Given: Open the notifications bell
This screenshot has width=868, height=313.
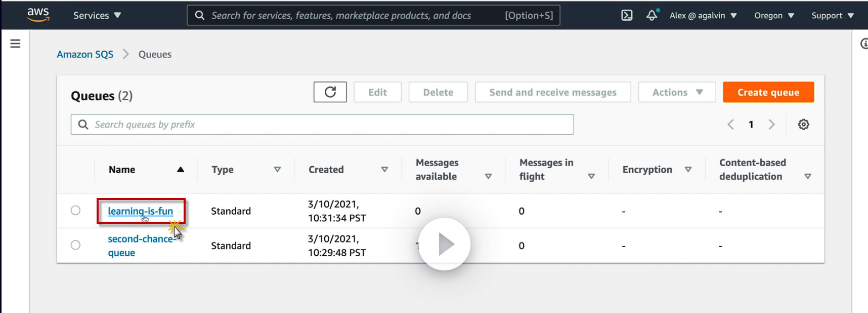Looking at the screenshot, I should tap(652, 15).
